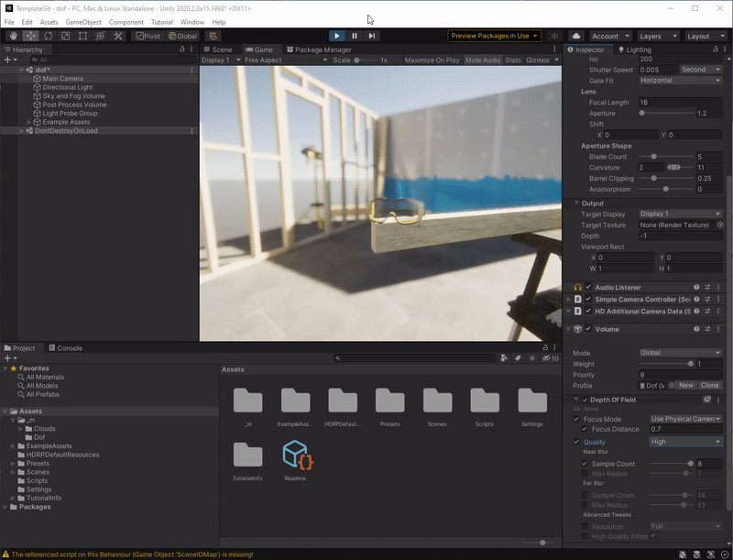Lock the Hierarchy panel

coord(182,49)
